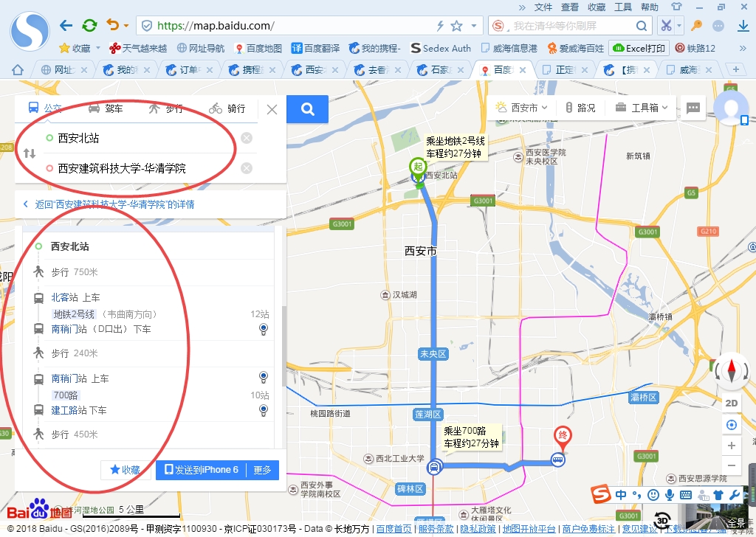The width and height of the screenshot is (756, 537).
Task: Go back with the browser back arrow
Action: 66,26
